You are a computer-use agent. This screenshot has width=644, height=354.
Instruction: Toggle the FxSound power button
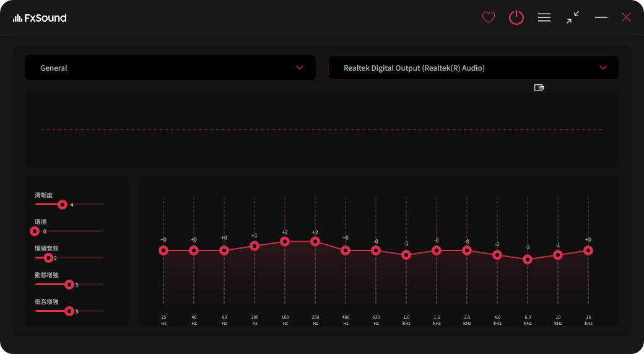coord(516,17)
